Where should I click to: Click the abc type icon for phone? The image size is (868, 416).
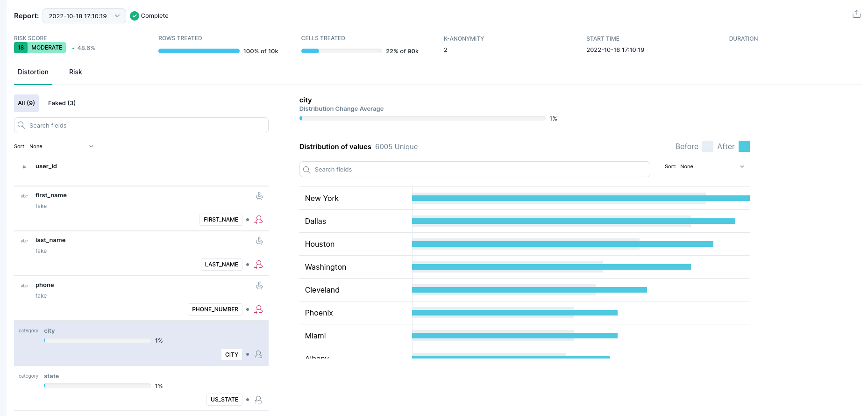24,286
